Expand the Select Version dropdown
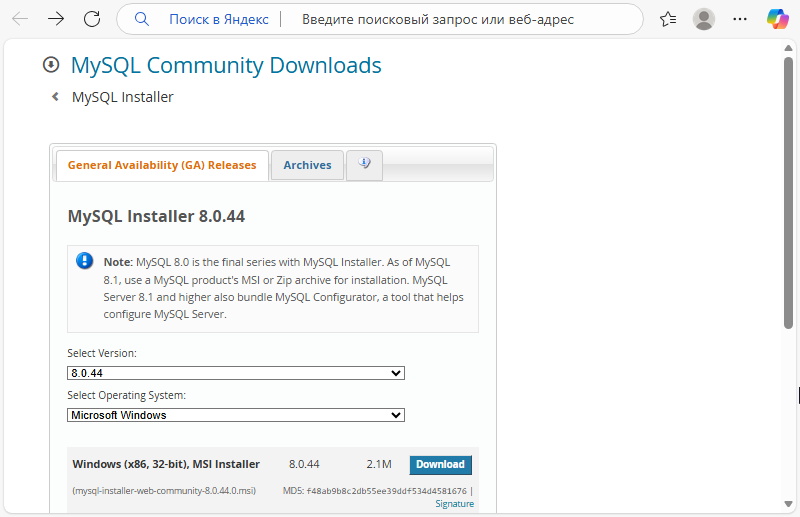 [x=236, y=373]
